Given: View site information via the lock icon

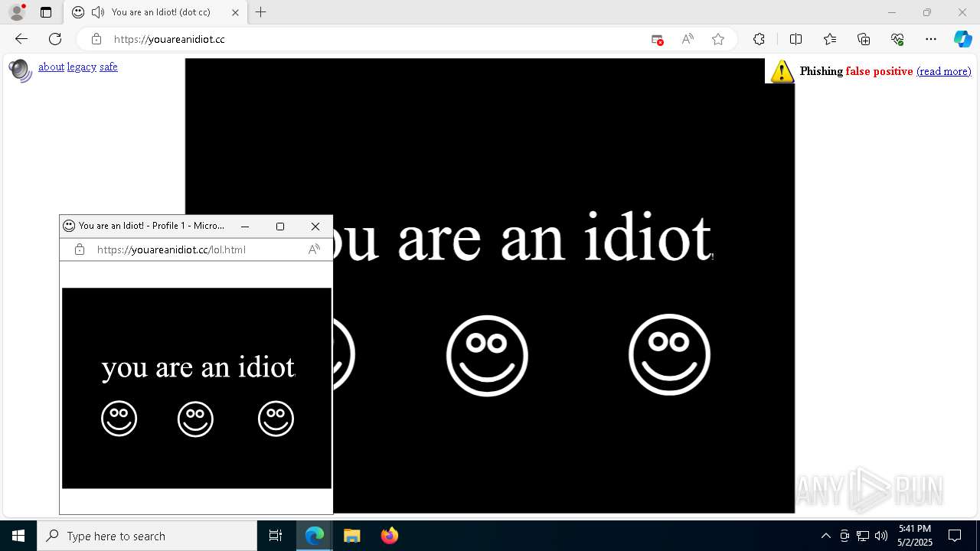Looking at the screenshot, I should coord(96,39).
